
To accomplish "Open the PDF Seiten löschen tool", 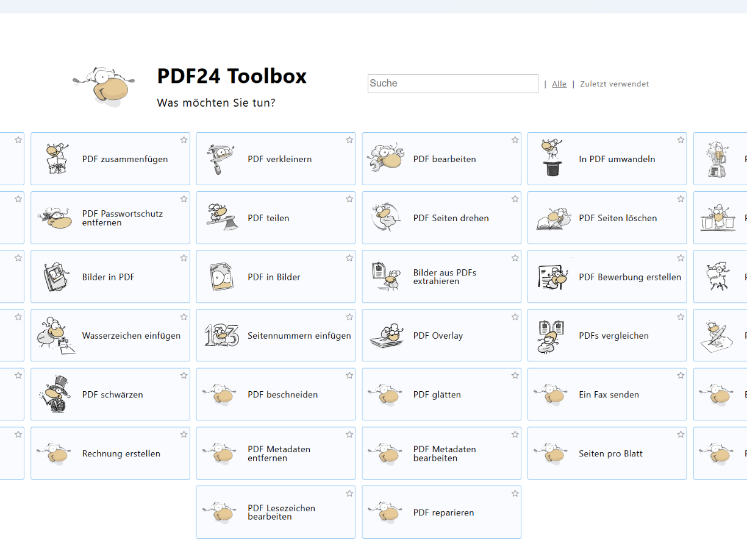I will click(607, 218).
